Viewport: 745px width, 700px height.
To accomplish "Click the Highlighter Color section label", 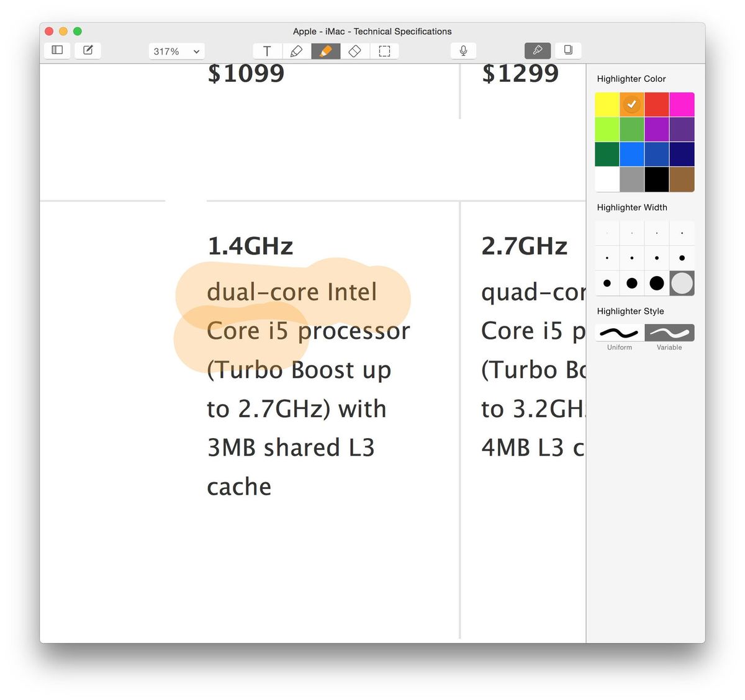I will 631,79.
